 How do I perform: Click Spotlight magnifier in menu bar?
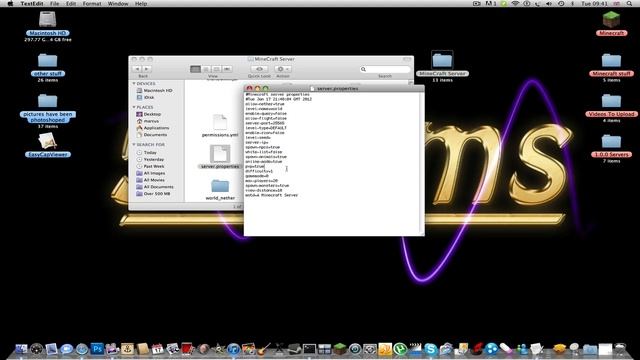(629, 4)
